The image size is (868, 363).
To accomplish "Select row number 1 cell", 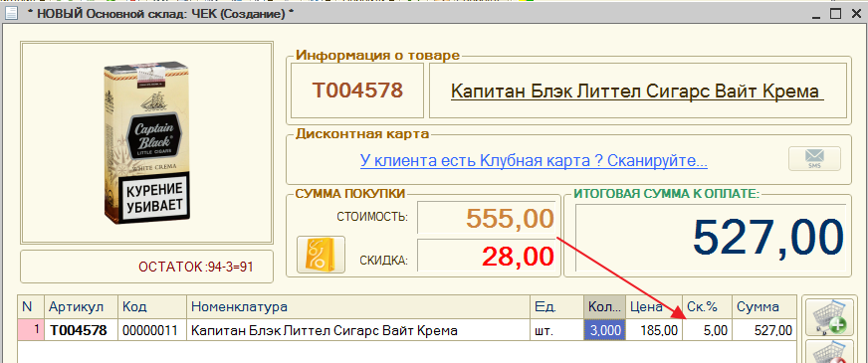I will (x=31, y=330).
